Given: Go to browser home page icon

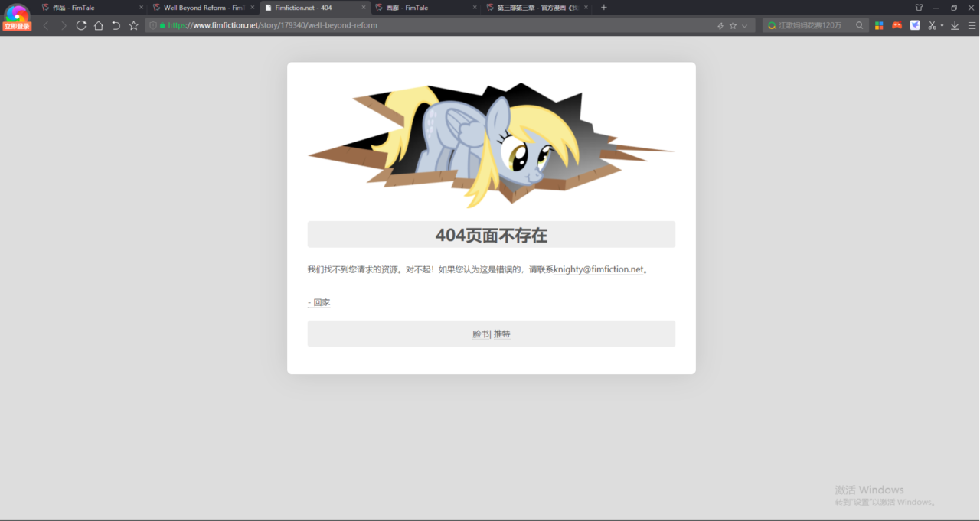Looking at the screenshot, I should (x=99, y=25).
